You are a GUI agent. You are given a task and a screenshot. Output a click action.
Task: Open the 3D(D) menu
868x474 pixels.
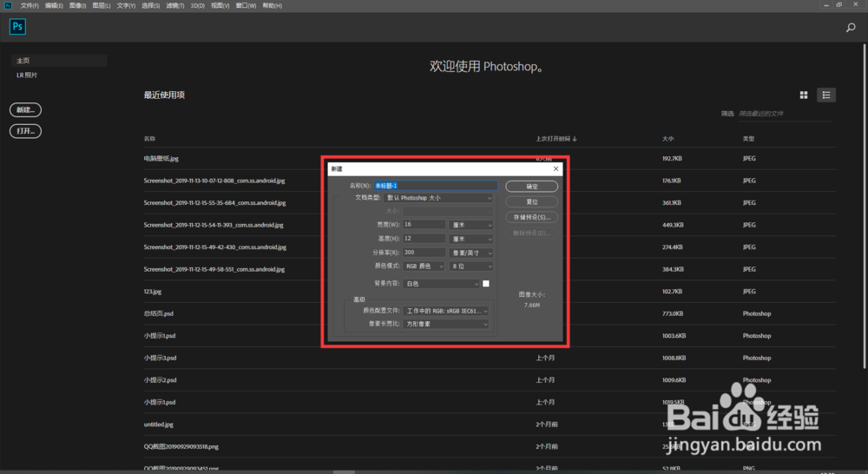(x=198, y=5)
